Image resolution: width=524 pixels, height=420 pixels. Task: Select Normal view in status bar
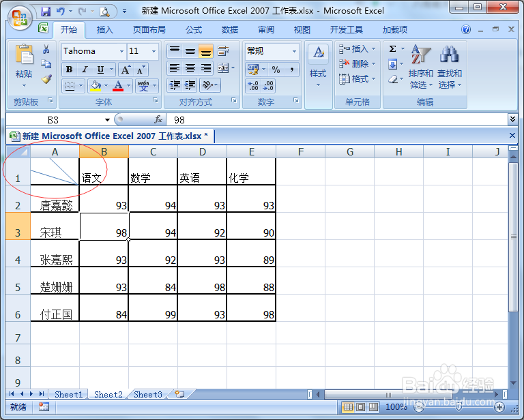tap(348, 407)
